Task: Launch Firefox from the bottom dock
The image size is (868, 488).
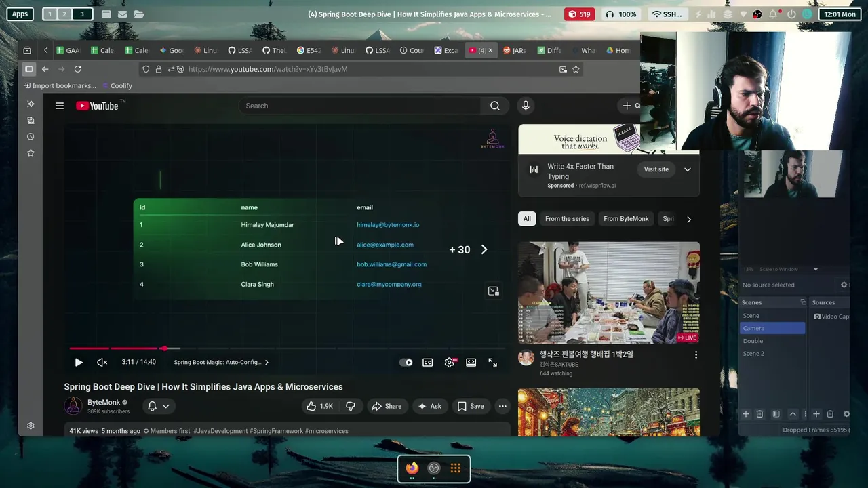Action: point(412,468)
